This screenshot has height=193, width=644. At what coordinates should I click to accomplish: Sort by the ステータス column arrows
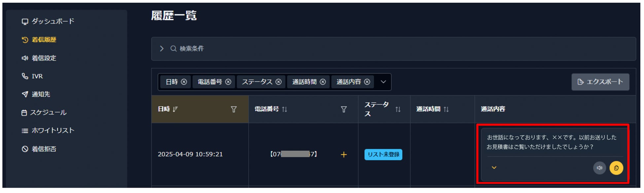[x=398, y=109]
